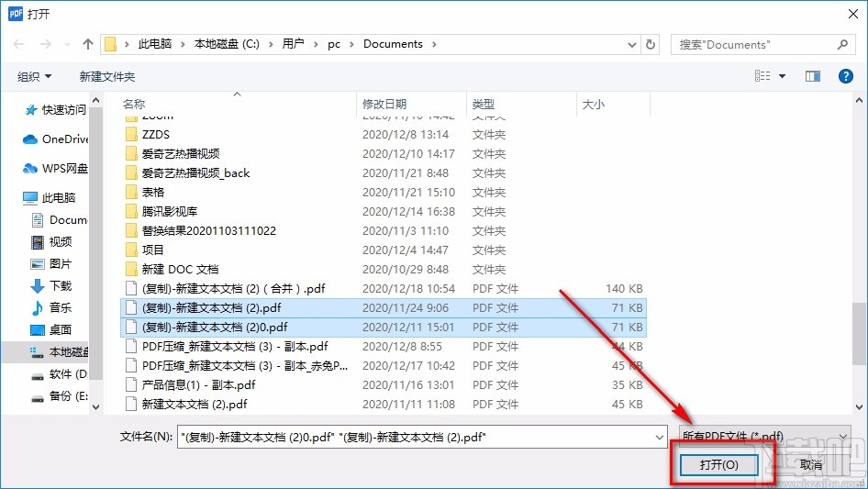
Task: Click sidebar scroll up arrow
Action: (95, 101)
